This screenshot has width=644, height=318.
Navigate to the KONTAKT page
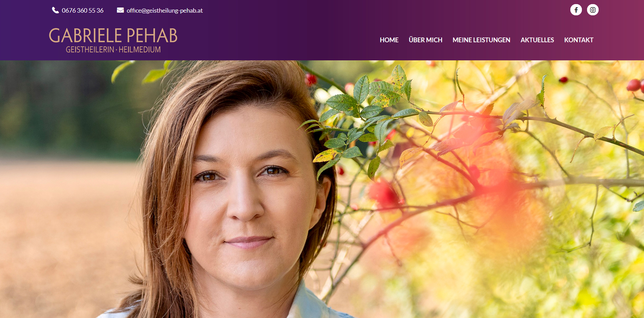point(579,40)
